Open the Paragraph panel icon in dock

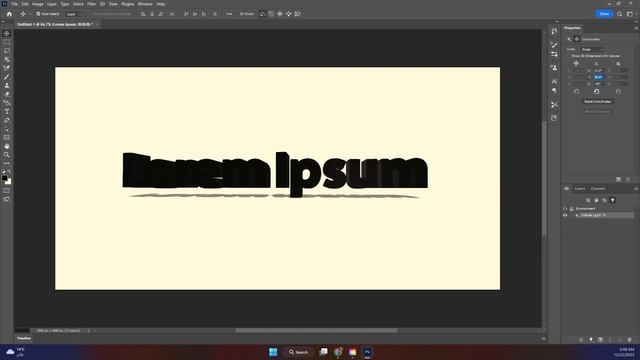click(554, 91)
